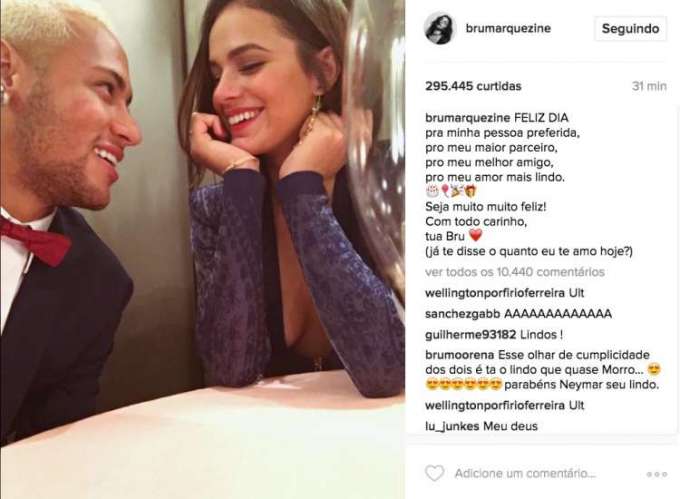Click heart-eyes emojis in brumoorena comment

[x=464, y=384]
